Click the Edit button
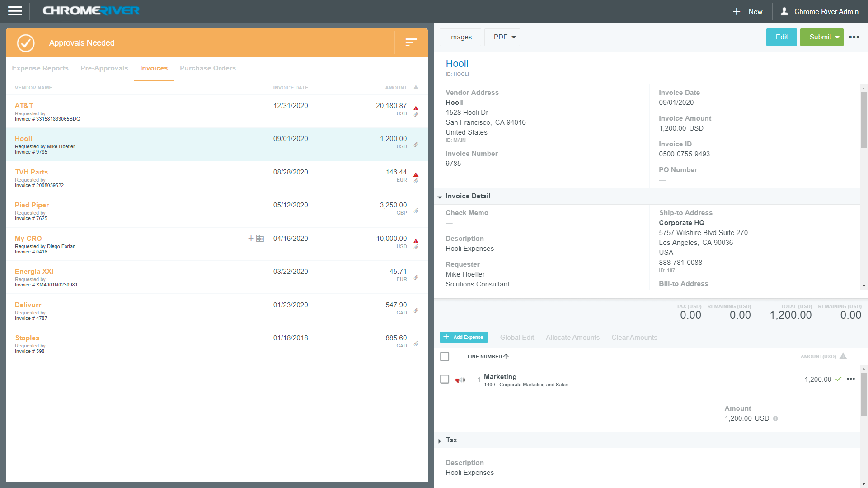868x488 pixels. point(781,37)
